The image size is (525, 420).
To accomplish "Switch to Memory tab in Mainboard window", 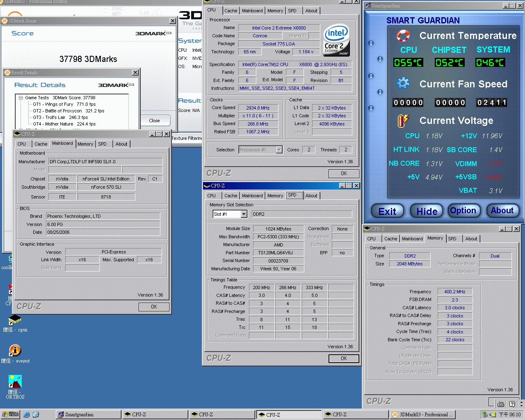I will click(x=85, y=144).
